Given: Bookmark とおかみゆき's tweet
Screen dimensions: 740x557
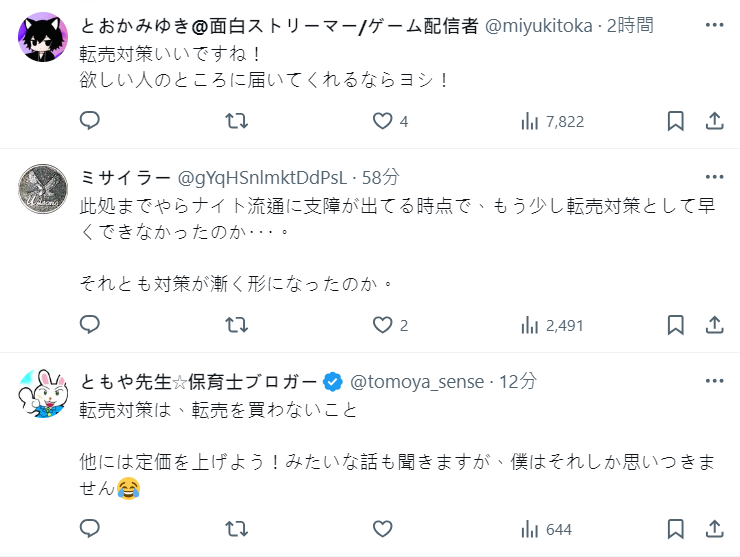Looking at the screenshot, I should coord(676,121).
